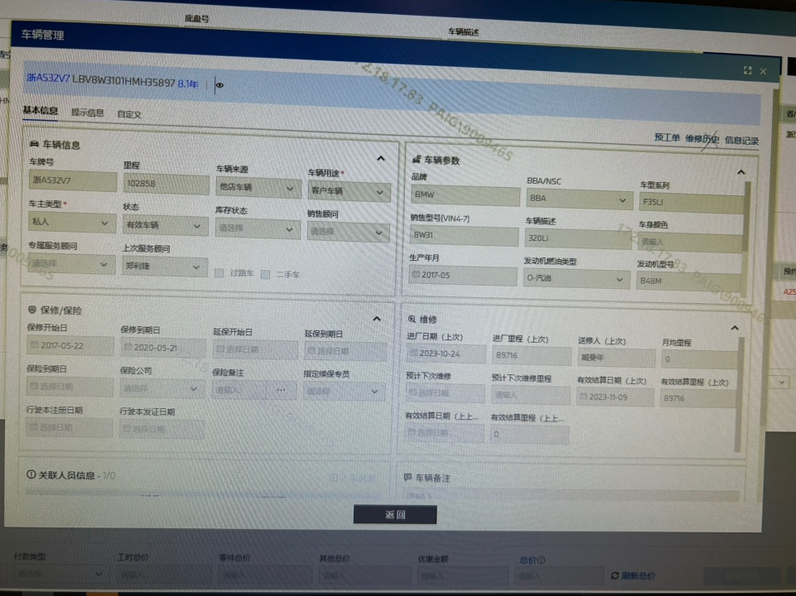Switch to 基本信息 tab
The image size is (796, 596).
click(x=40, y=110)
